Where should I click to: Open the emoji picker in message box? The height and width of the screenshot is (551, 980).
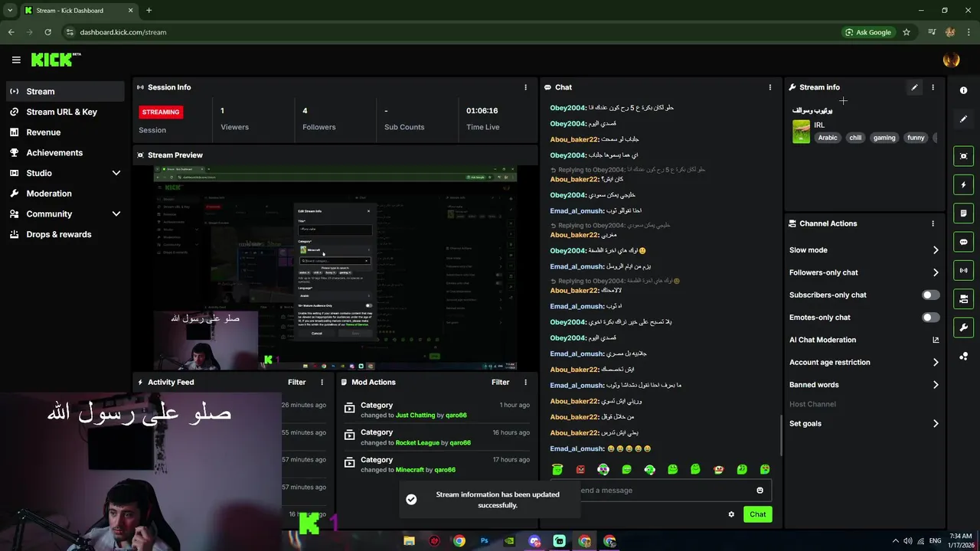coord(759,491)
